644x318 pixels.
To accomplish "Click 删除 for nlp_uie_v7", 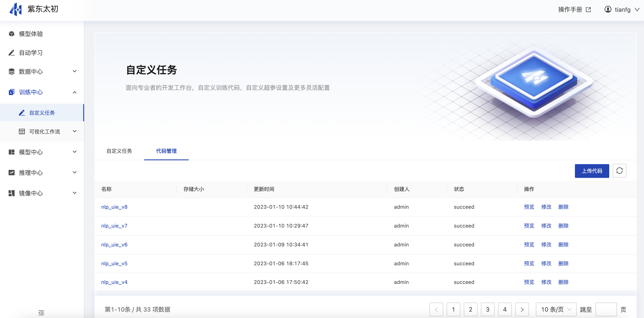I will [564, 226].
